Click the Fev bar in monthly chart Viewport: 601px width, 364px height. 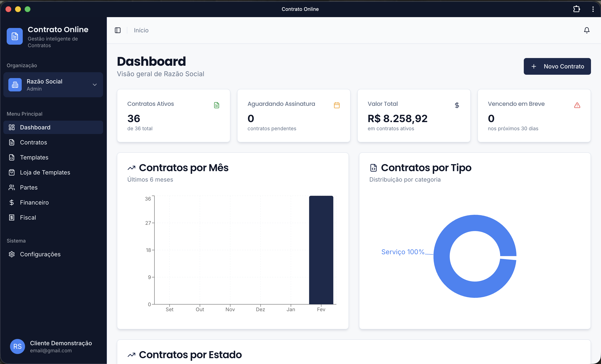321,250
